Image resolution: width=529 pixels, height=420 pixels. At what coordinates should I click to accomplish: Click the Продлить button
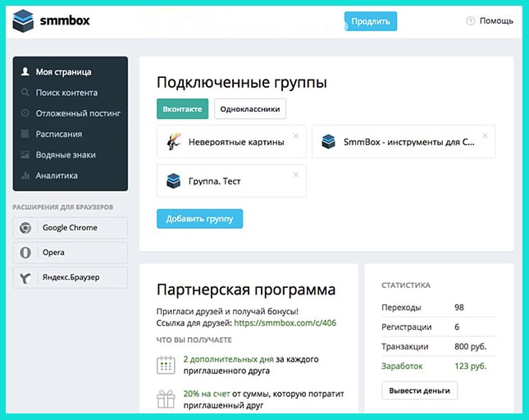[x=371, y=21]
